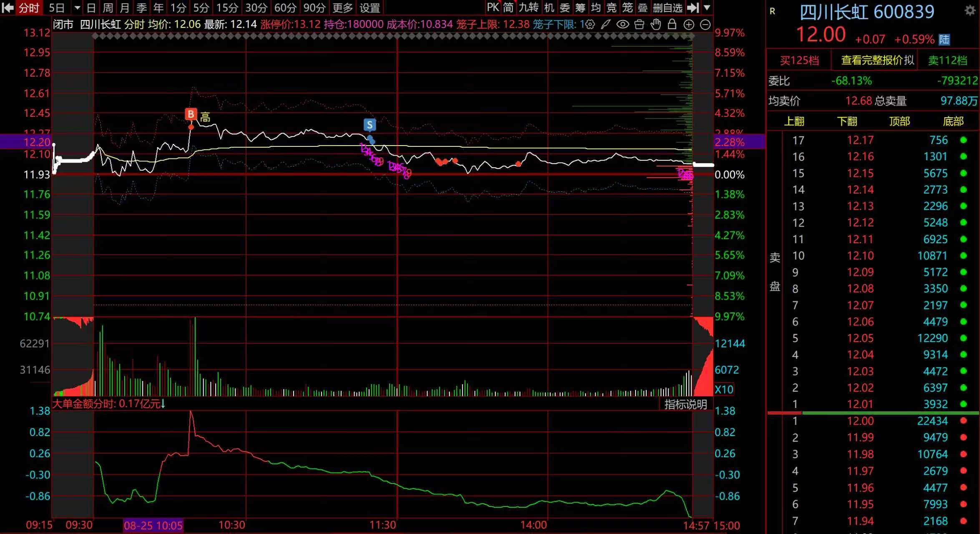Click the jump-to-previous arrow icon at top left
The image size is (980, 534).
[x=8, y=8]
